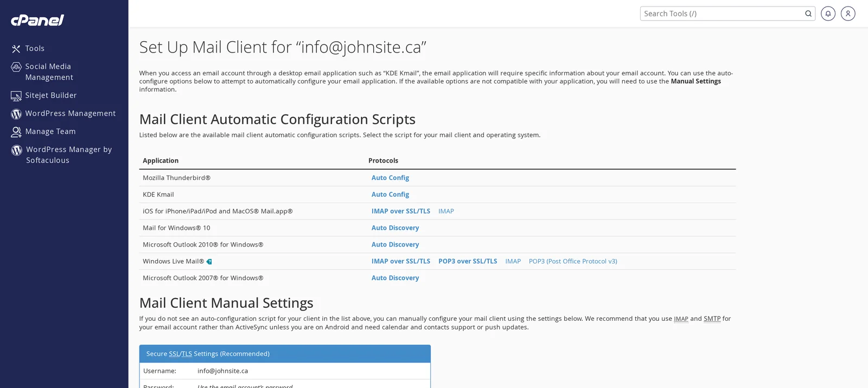Click the search magnifier icon

coord(808,14)
